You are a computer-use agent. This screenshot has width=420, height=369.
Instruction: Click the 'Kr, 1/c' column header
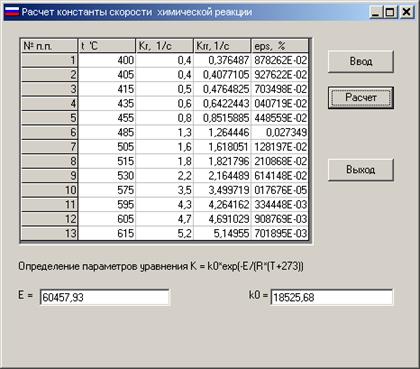[165, 46]
